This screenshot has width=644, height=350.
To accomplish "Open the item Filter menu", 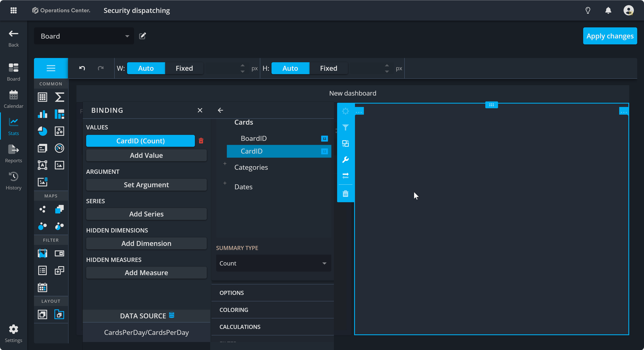I will [345, 128].
